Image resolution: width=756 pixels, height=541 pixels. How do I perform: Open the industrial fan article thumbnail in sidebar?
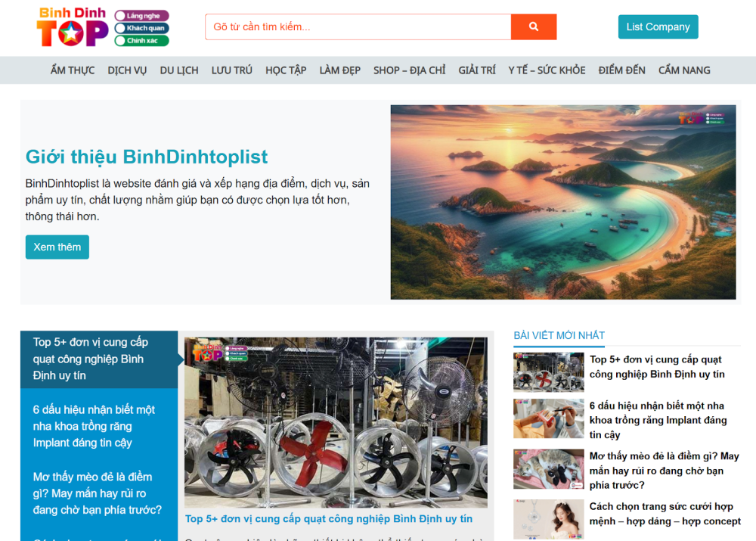548,372
